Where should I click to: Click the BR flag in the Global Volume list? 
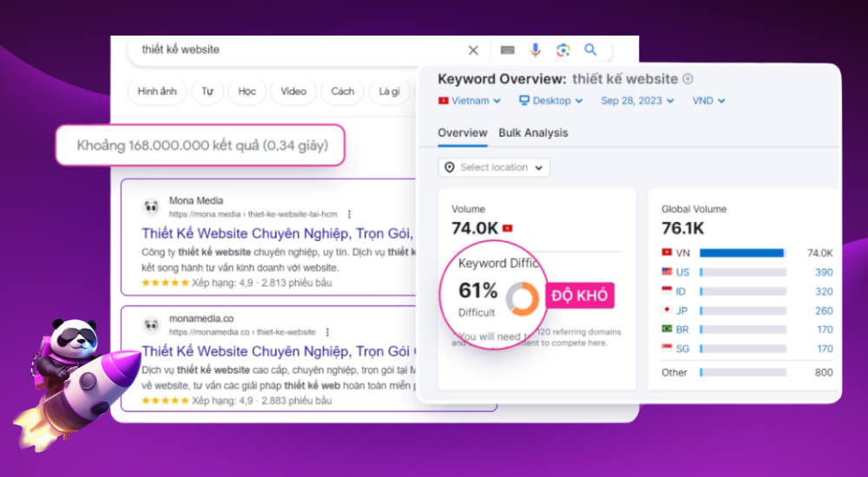[667, 329]
